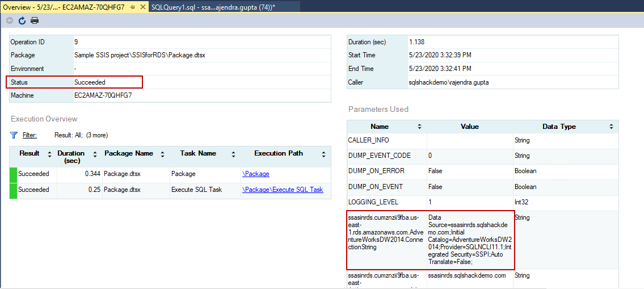644x289 pixels.
Task: Sort by Package Name column arrows
Action: coord(163,154)
